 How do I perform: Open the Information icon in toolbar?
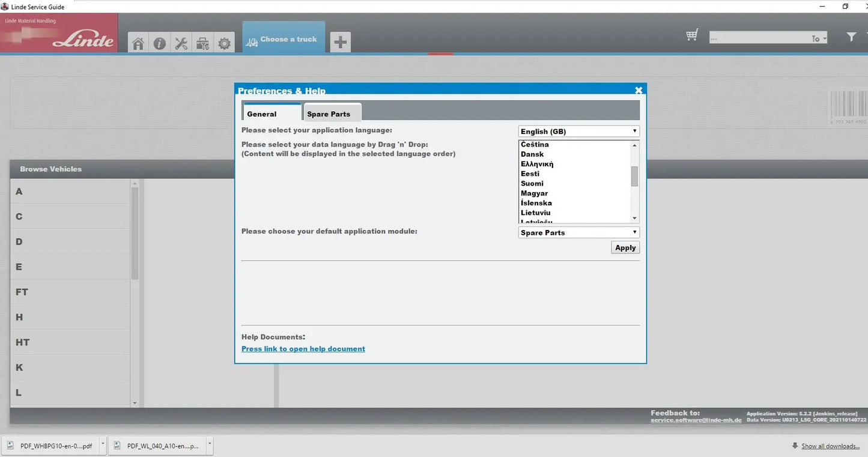(x=159, y=43)
